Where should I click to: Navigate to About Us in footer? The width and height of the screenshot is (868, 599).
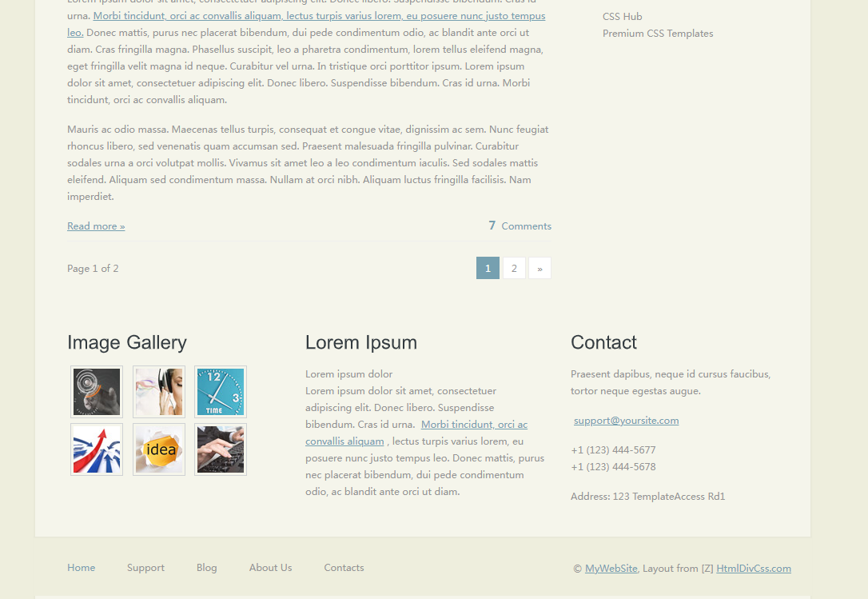click(x=270, y=568)
